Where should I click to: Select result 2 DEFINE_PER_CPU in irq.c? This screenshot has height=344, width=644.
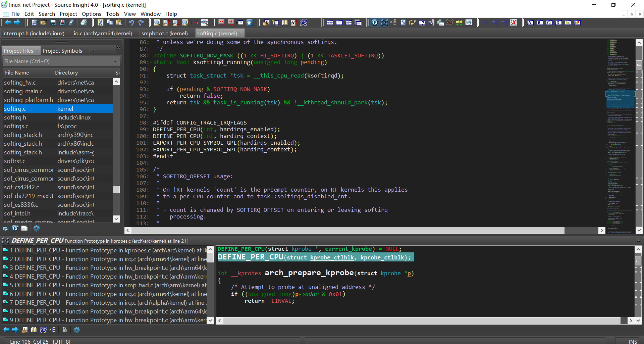(x=105, y=259)
